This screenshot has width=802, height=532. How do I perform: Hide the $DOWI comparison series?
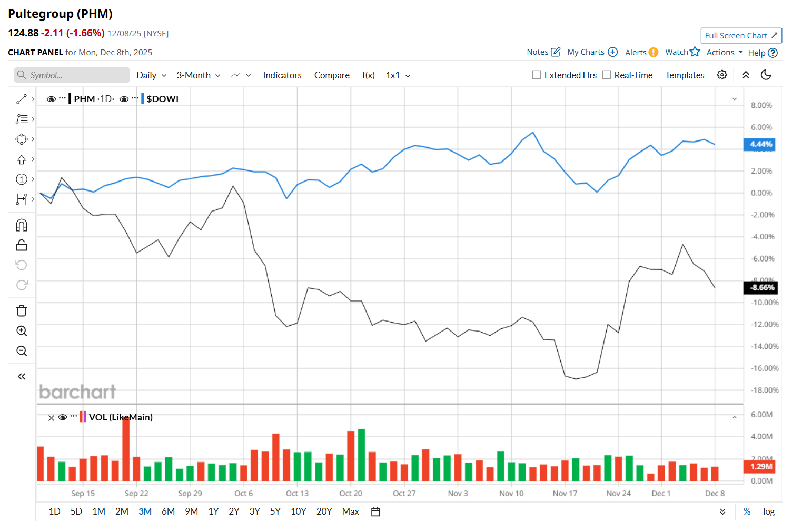click(x=124, y=99)
